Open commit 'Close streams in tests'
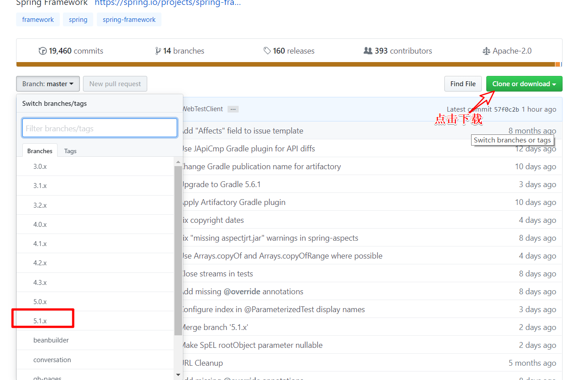The width and height of the screenshot is (588, 380). point(217,274)
